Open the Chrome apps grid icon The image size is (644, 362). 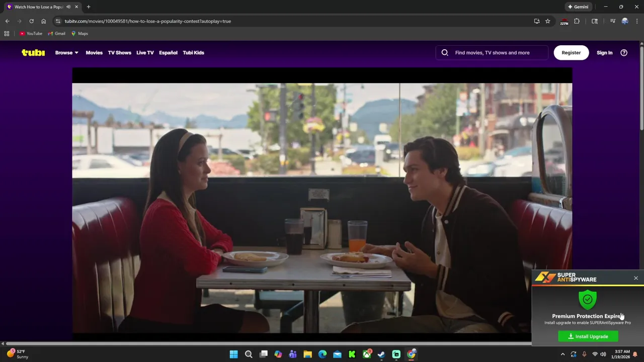[x=7, y=34]
